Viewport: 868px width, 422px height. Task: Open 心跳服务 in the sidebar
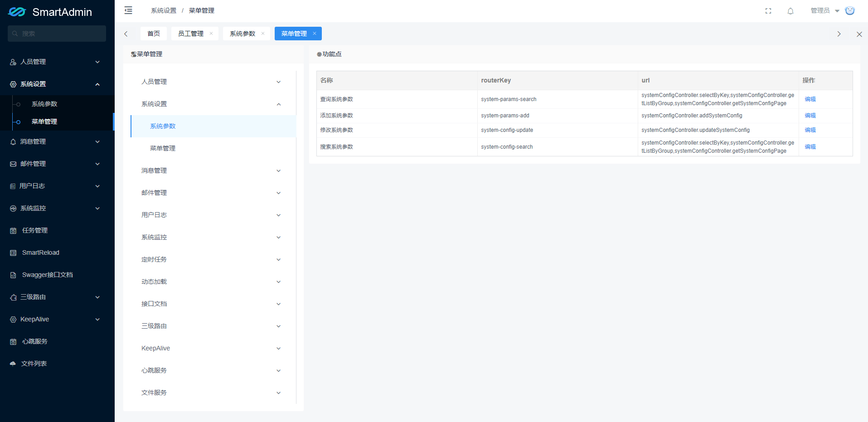34,341
